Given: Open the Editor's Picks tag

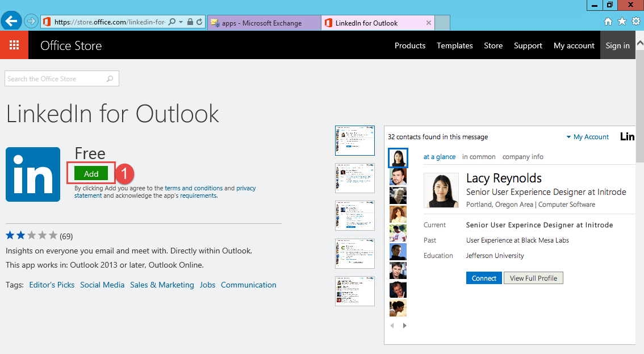Looking at the screenshot, I should tap(52, 285).
